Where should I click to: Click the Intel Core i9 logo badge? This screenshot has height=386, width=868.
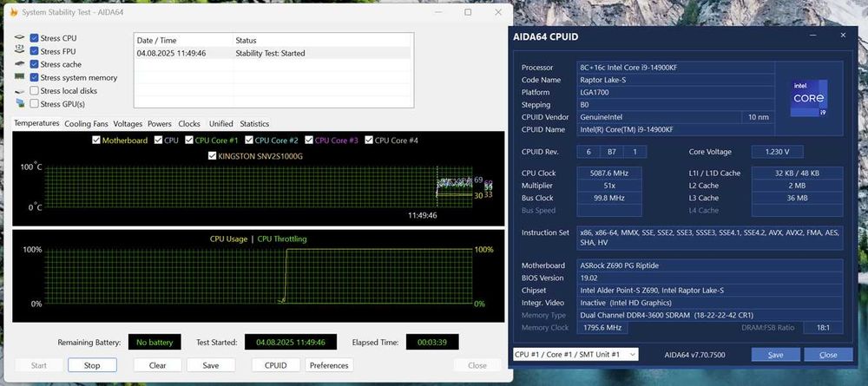(809, 98)
